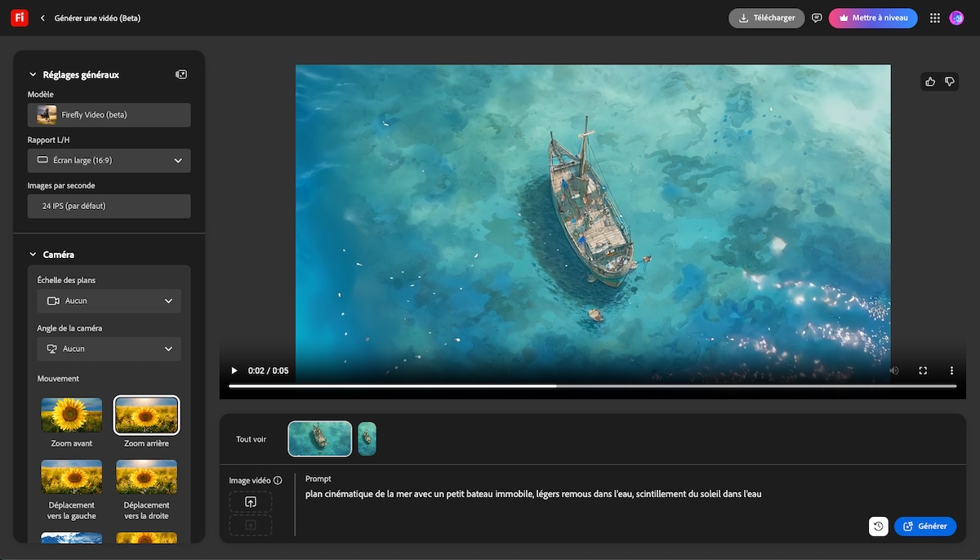This screenshot has width=980, height=560.
Task: Open the Échelle des plans dropdown
Action: click(109, 301)
